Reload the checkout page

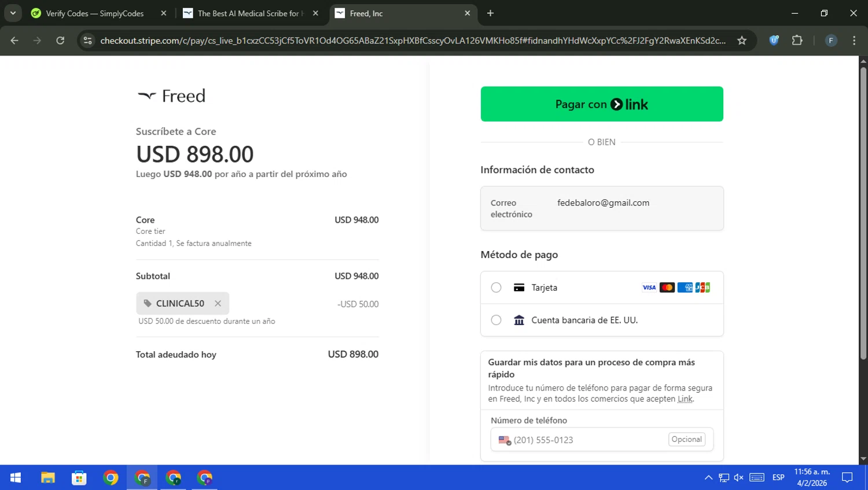point(60,40)
